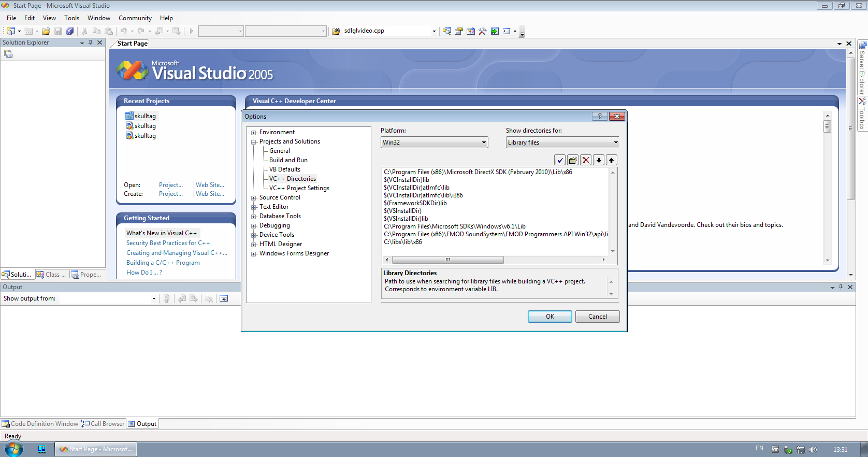Open the Show directories for dropdown
Image resolution: width=868 pixels, height=457 pixels.
[x=562, y=142]
